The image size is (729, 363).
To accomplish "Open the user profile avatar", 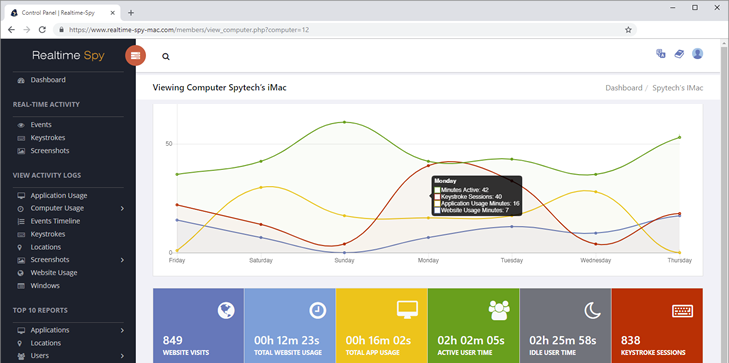I will (x=697, y=54).
